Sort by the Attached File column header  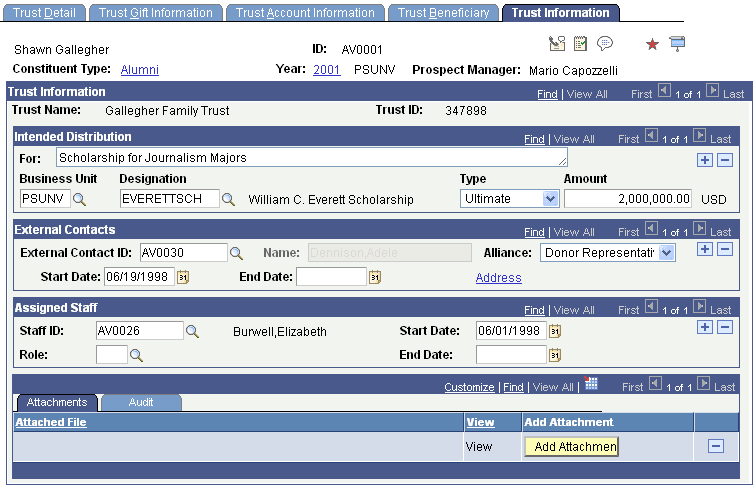click(x=51, y=422)
